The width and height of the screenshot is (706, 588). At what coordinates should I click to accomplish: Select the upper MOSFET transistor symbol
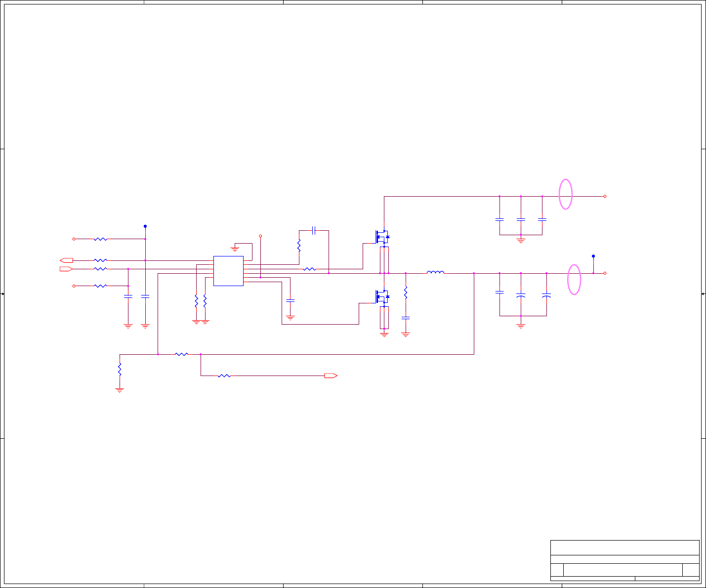coord(382,237)
